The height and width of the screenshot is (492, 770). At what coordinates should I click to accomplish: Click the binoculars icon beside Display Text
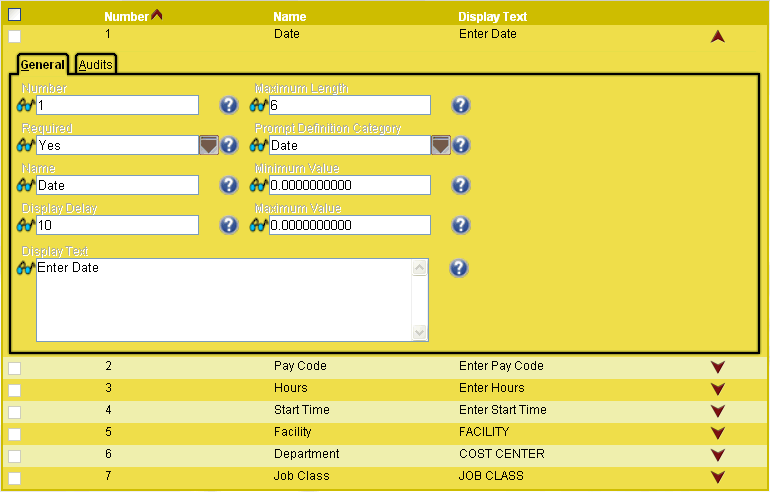(x=27, y=268)
